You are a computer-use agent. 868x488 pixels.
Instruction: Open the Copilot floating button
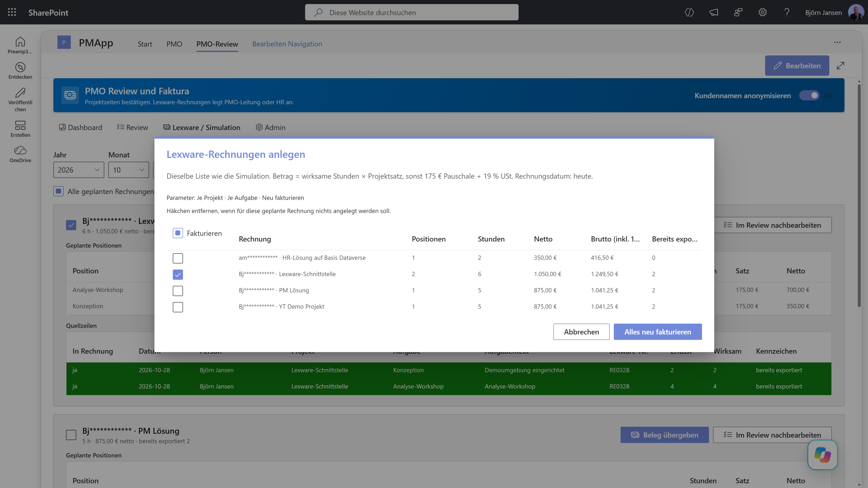point(822,455)
